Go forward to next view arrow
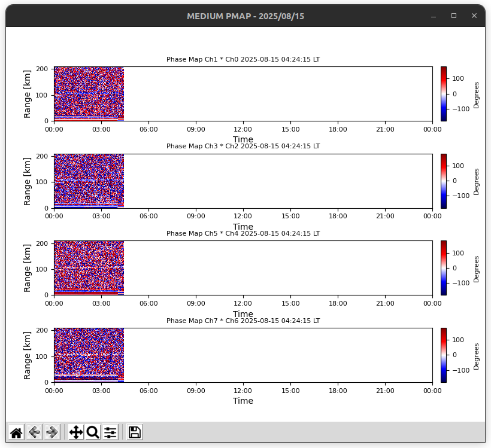 [x=52, y=432]
